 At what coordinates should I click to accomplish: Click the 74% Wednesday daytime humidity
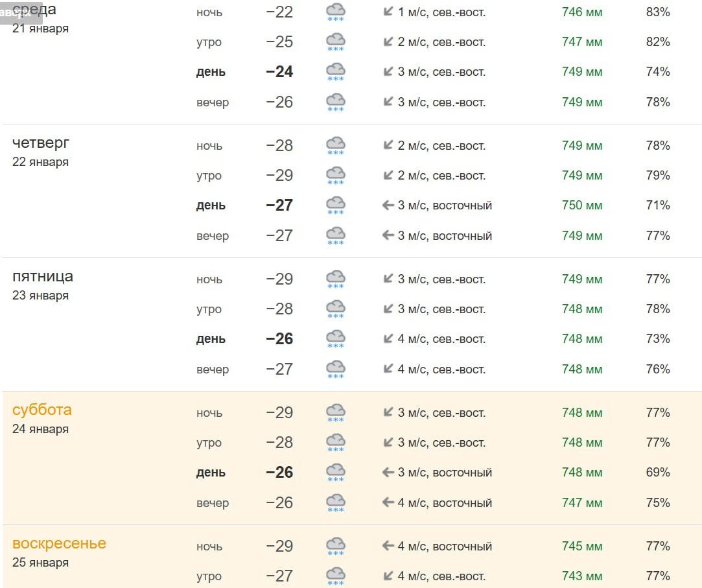pos(658,72)
